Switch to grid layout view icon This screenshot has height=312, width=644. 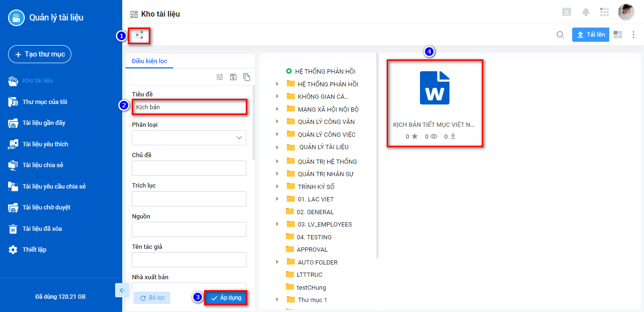coord(618,35)
